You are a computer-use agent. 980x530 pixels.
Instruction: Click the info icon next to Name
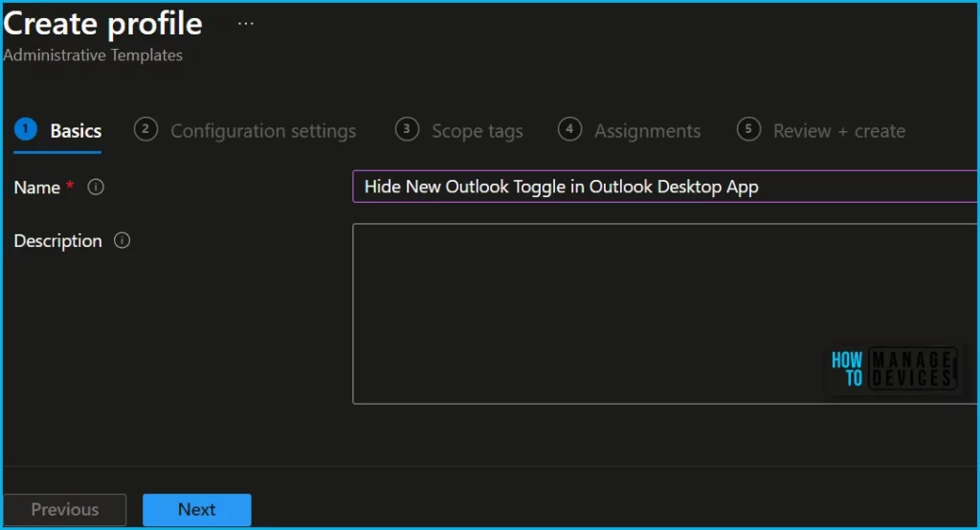[x=96, y=187]
